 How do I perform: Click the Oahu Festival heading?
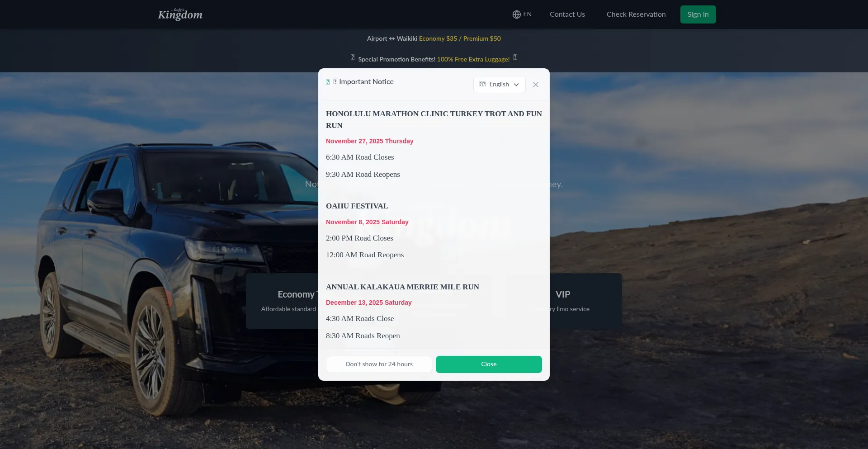357,206
